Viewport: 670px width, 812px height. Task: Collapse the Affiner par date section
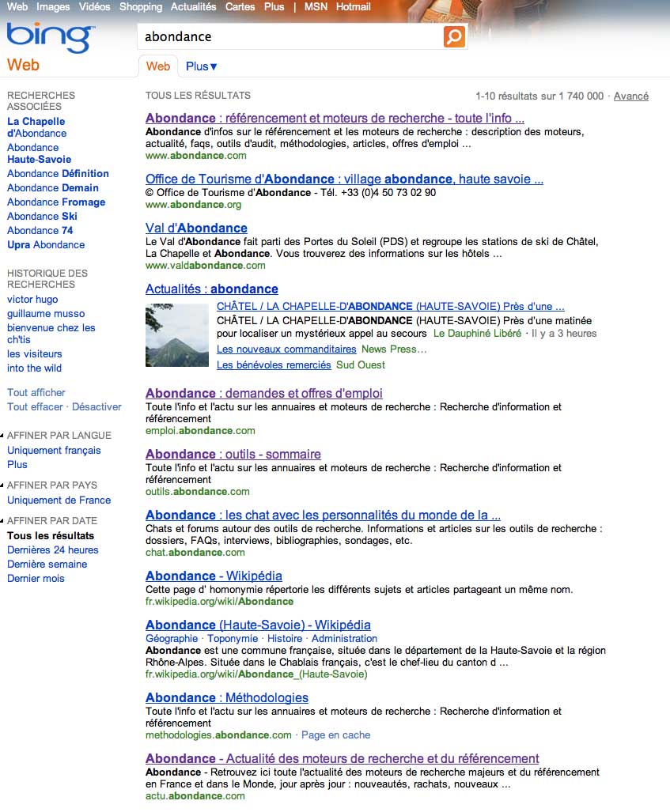[x=2, y=521]
